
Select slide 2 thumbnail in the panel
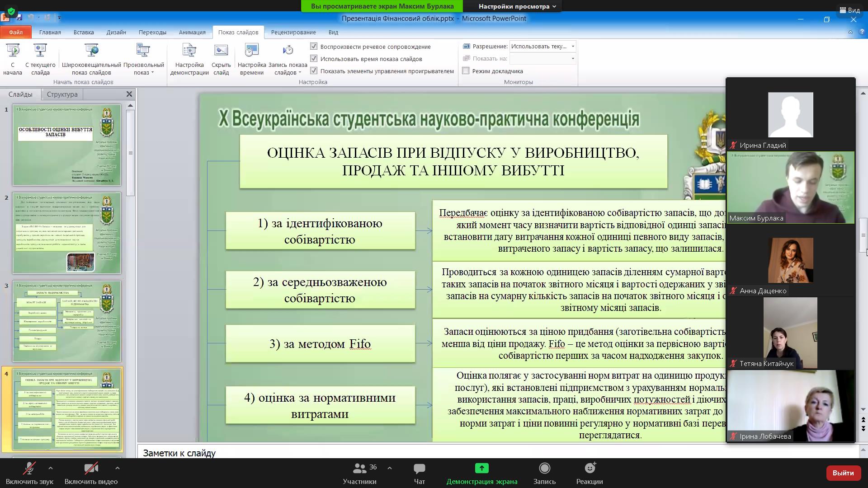[66, 233]
